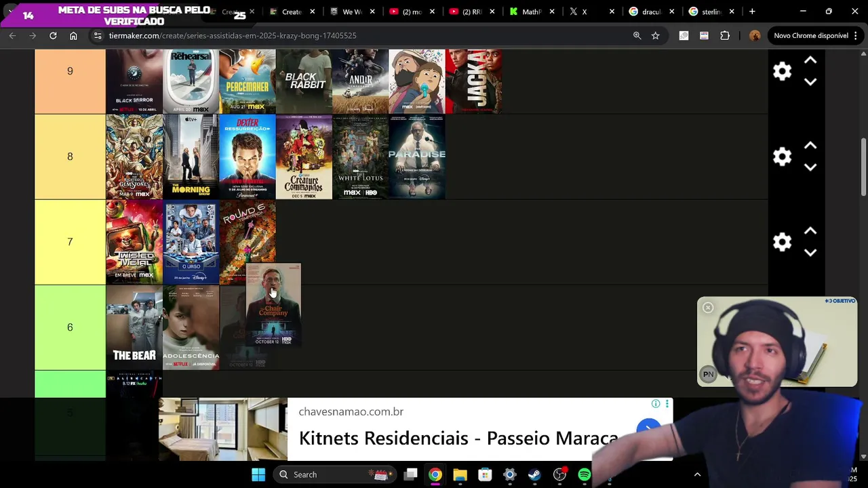This screenshot has width=868, height=488.
Task: Open Task View on taskbar
Action: [410, 474]
